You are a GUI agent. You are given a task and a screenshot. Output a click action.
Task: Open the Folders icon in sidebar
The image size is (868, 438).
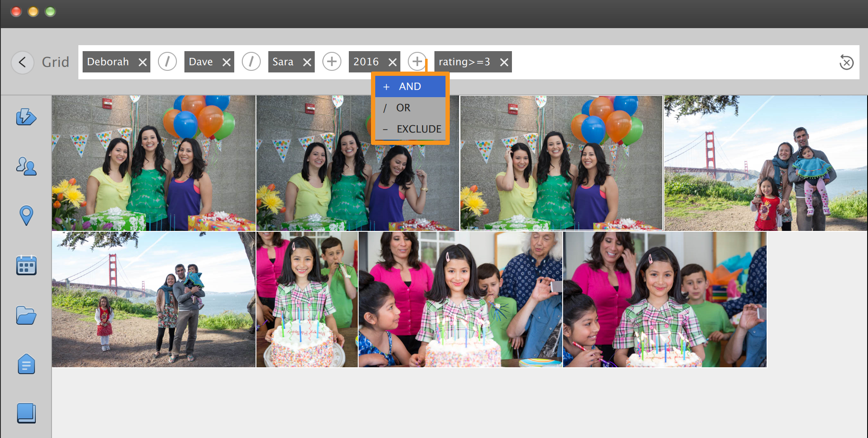click(26, 315)
